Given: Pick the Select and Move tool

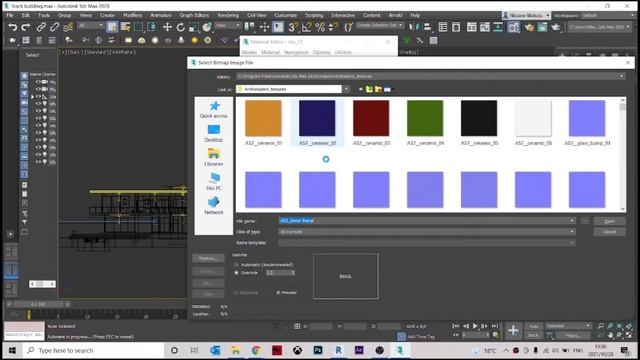Looking at the screenshot, I should pos(167,27).
